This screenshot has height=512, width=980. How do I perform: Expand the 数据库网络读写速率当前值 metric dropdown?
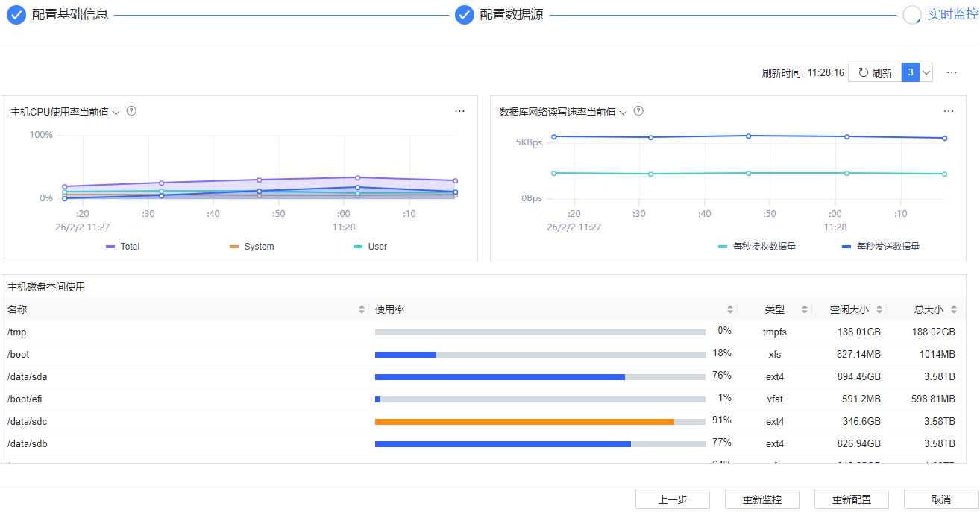623,112
